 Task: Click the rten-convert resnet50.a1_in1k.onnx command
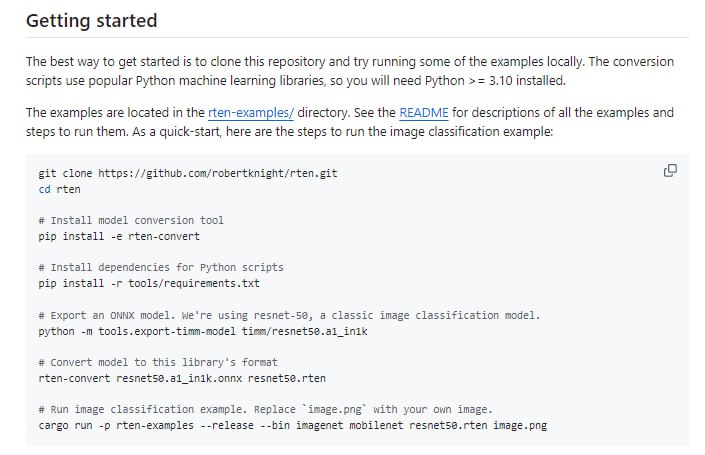pos(181,378)
